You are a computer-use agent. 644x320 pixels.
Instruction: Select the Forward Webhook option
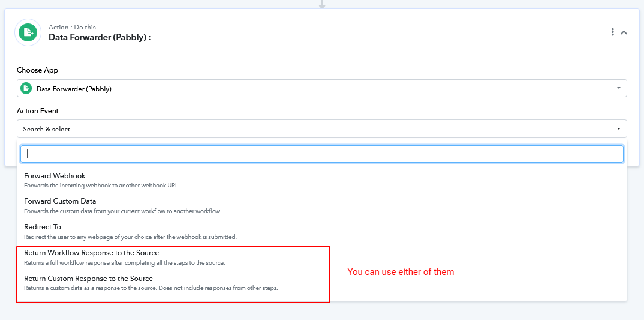pyautogui.click(x=321, y=180)
